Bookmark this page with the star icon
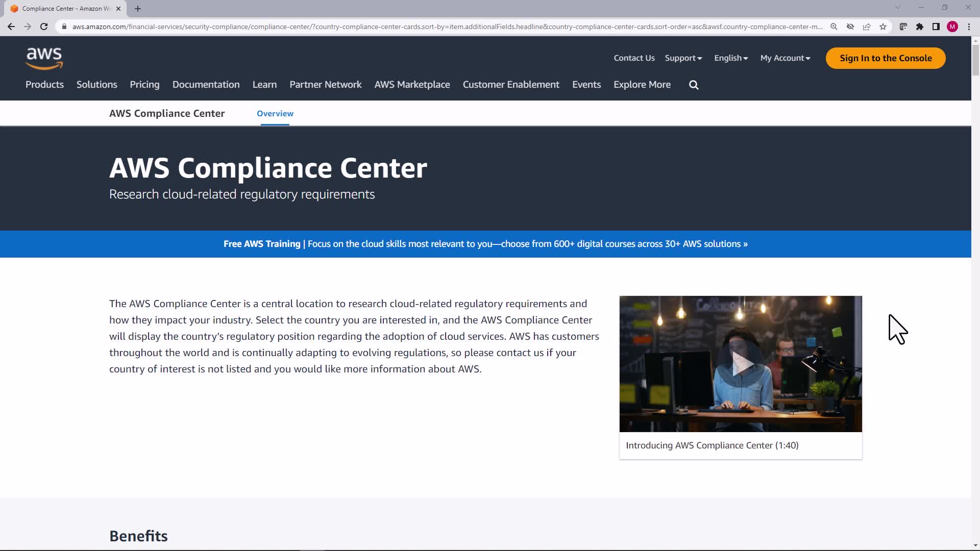The width and height of the screenshot is (980, 551). pos(883,27)
